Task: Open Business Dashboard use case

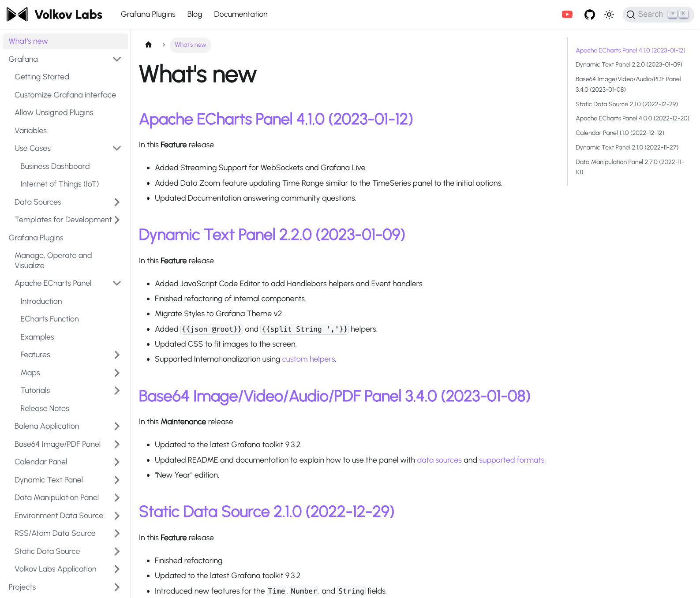Action: [x=55, y=166]
